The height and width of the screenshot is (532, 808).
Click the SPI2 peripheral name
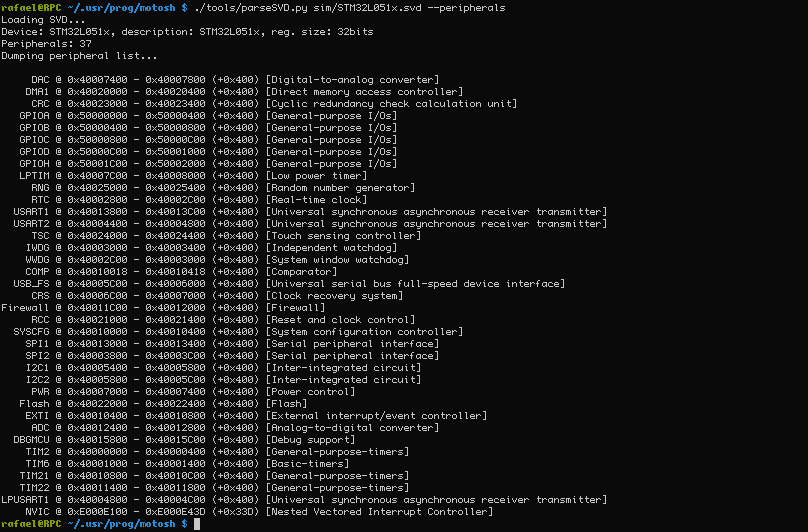[37, 356]
